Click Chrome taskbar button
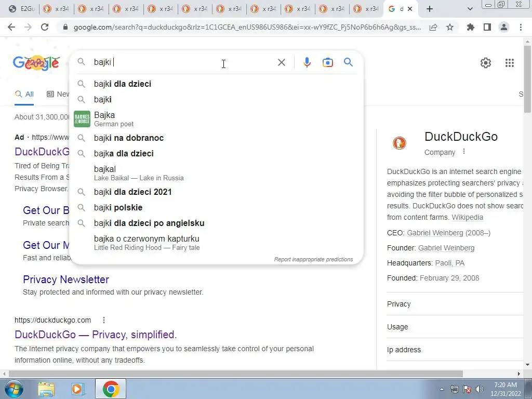 pos(111,389)
